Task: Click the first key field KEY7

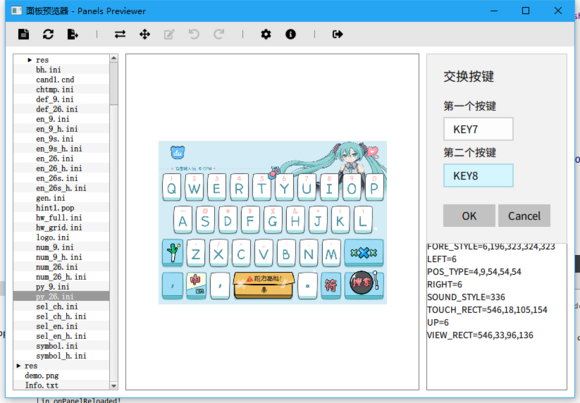Action: 478,129
